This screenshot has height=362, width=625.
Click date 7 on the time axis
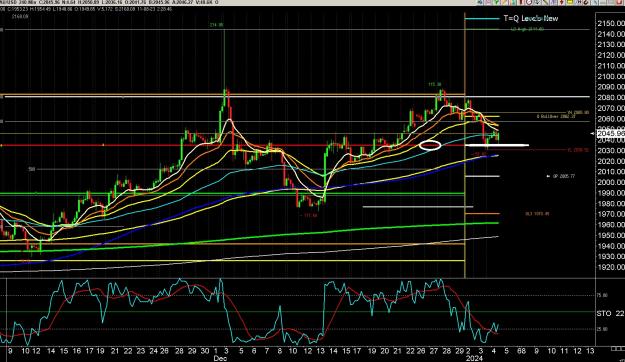tap(267, 351)
